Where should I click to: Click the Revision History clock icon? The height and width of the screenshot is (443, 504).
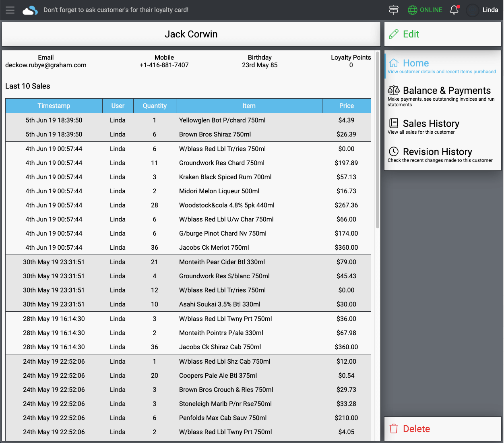pyautogui.click(x=394, y=152)
